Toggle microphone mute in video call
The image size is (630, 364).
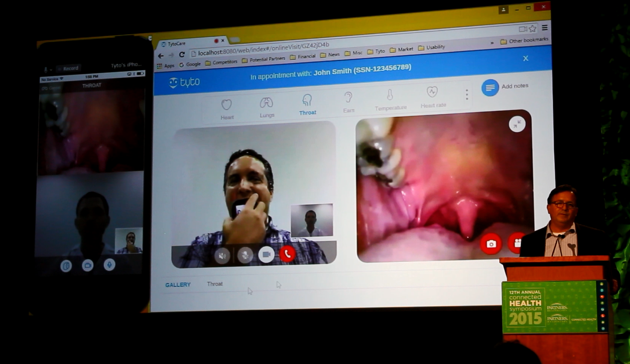point(244,255)
